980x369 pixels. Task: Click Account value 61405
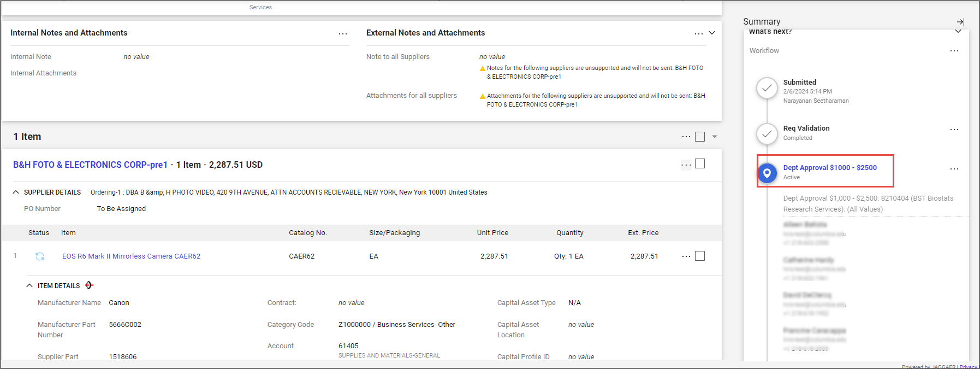pyautogui.click(x=348, y=345)
